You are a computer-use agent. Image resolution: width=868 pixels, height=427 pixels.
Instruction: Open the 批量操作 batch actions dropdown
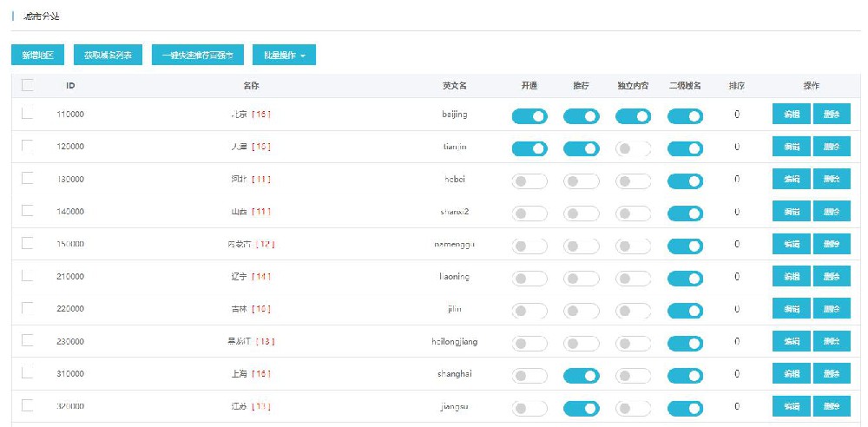point(284,55)
